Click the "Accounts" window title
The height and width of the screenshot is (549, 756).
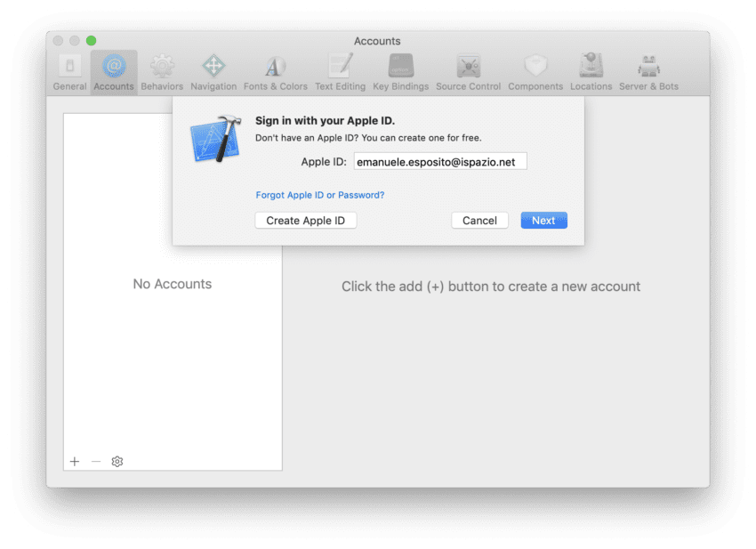click(377, 41)
